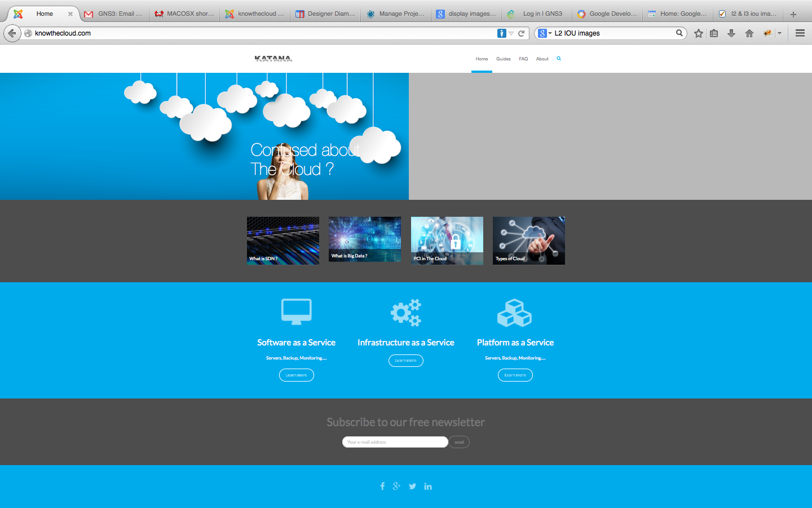Click the search magnifier in site navigation
812x508 pixels.
pos(559,59)
